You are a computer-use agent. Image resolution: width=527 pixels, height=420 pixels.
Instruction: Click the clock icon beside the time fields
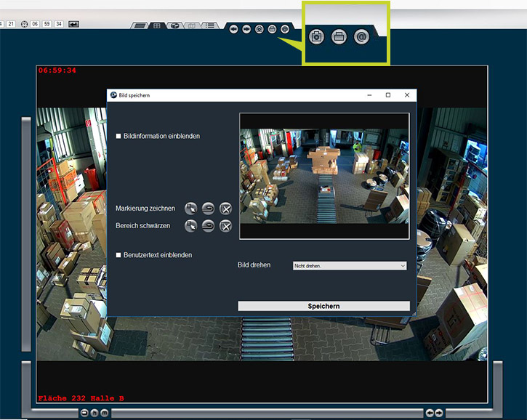pyautogui.click(x=24, y=24)
